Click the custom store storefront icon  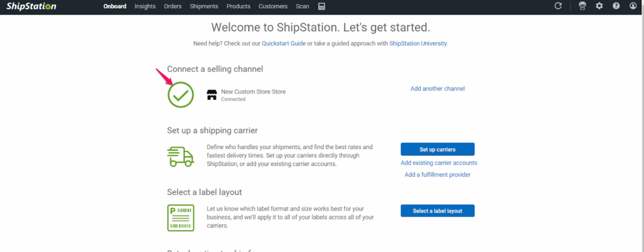coord(212,95)
